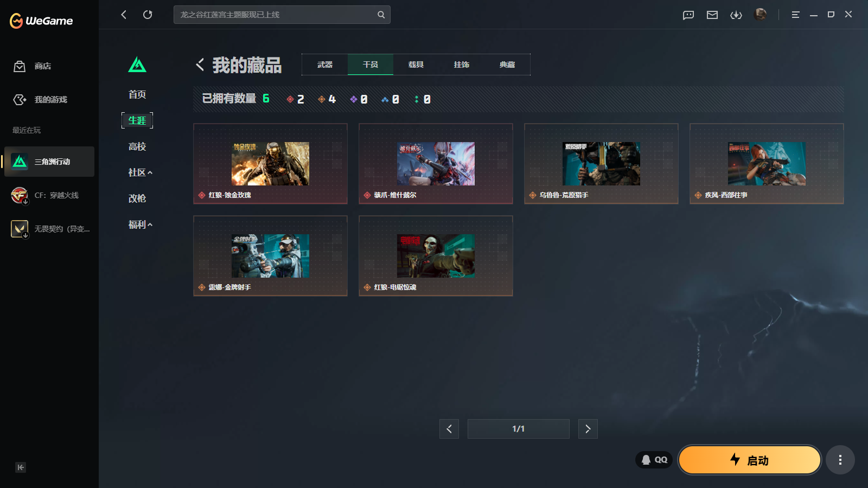Open the hamburger main menu

[x=796, y=15]
